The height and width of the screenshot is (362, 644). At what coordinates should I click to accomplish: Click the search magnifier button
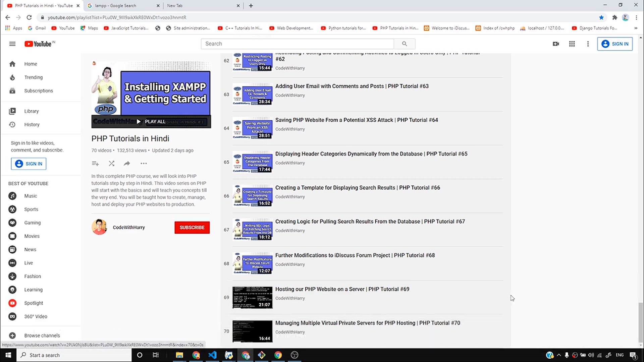point(405,44)
